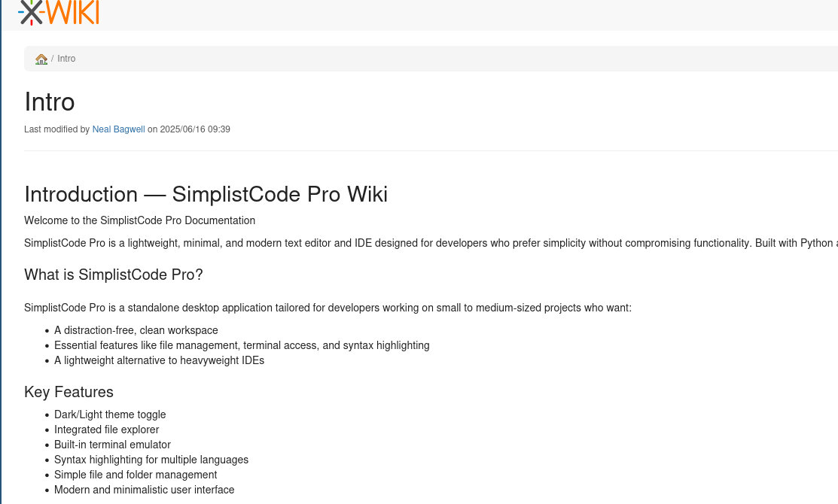The width and height of the screenshot is (838, 504).
Task: Click the home breadcrumb icon
Action: tap(41, 59)
